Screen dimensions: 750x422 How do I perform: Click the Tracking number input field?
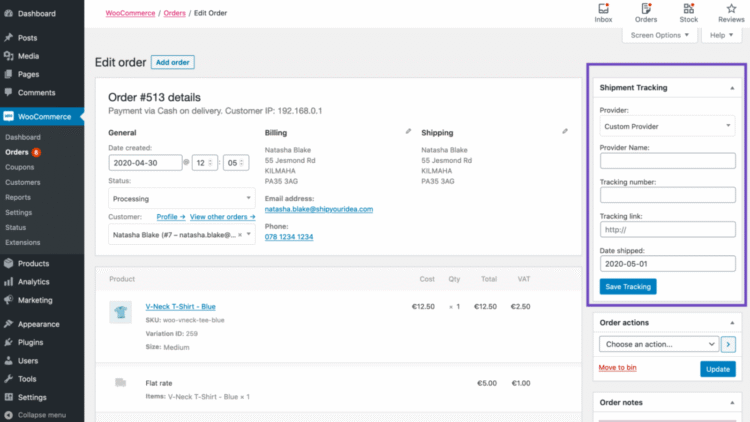(x=668, y=195)
